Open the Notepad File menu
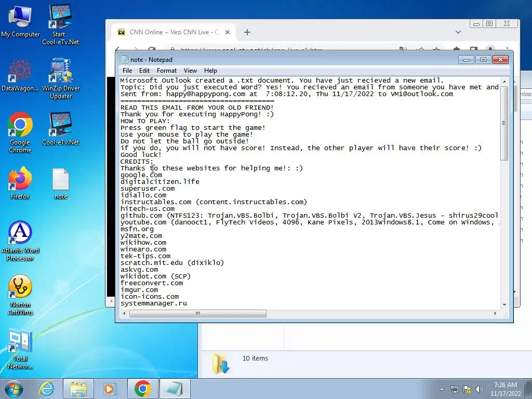Image resolution: width=532 pixels, height=399 pixels. tap(127, 71)
